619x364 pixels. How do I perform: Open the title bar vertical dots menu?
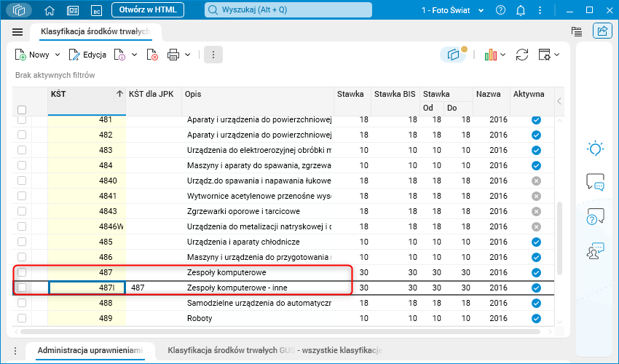(540, 10)
